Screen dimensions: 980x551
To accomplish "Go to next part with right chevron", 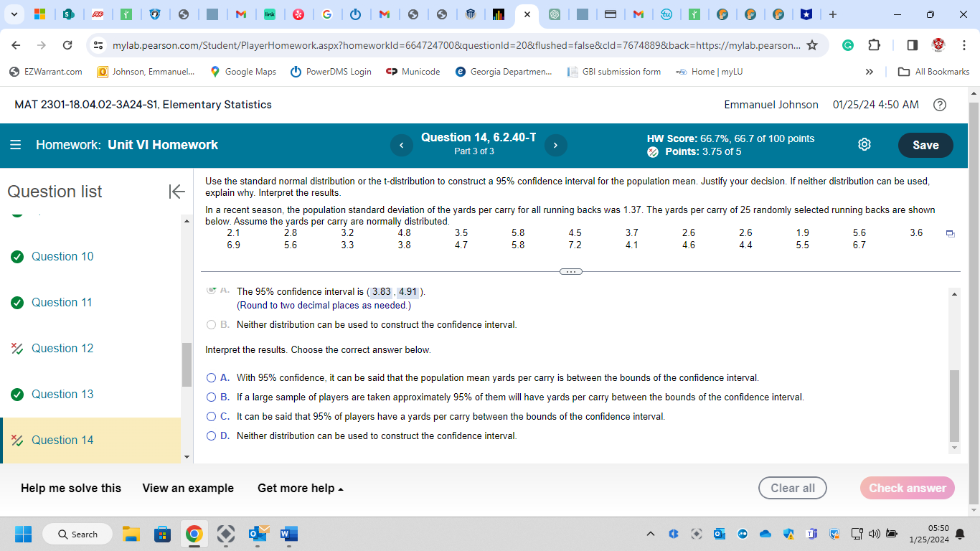I will (x=555, y=145).
